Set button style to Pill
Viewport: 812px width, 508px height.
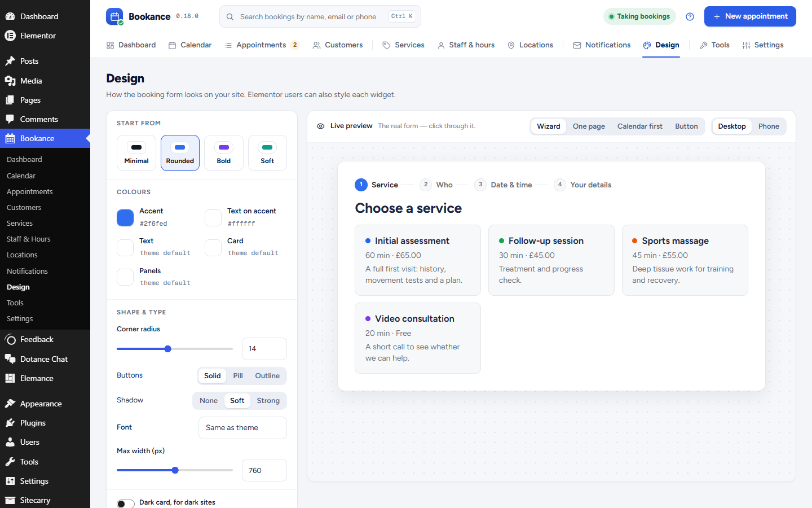(238, 376)
